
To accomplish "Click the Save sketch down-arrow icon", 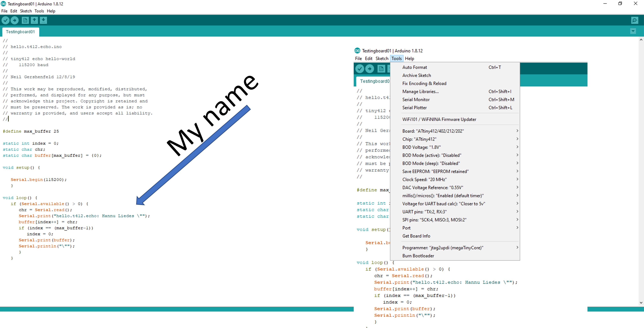I will 43,20.
